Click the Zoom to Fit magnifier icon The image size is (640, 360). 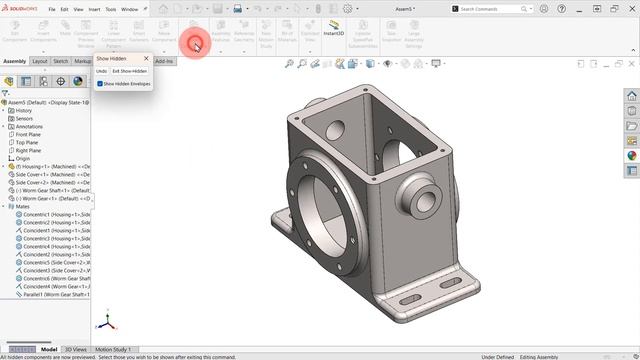point(289,64)
